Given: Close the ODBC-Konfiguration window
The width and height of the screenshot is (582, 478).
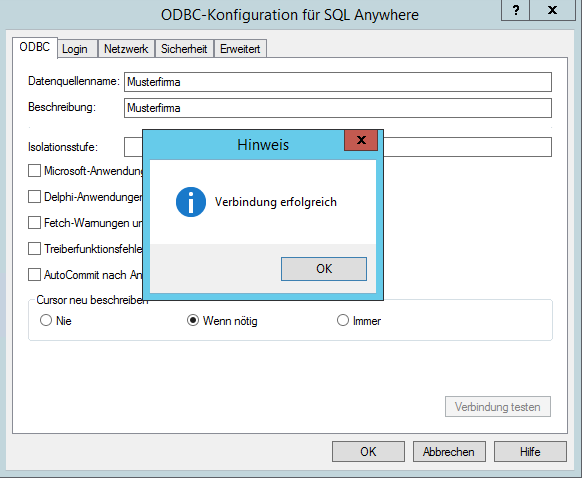Looking at the screenshot, I should pyautogui.click(x=552, y=10).
